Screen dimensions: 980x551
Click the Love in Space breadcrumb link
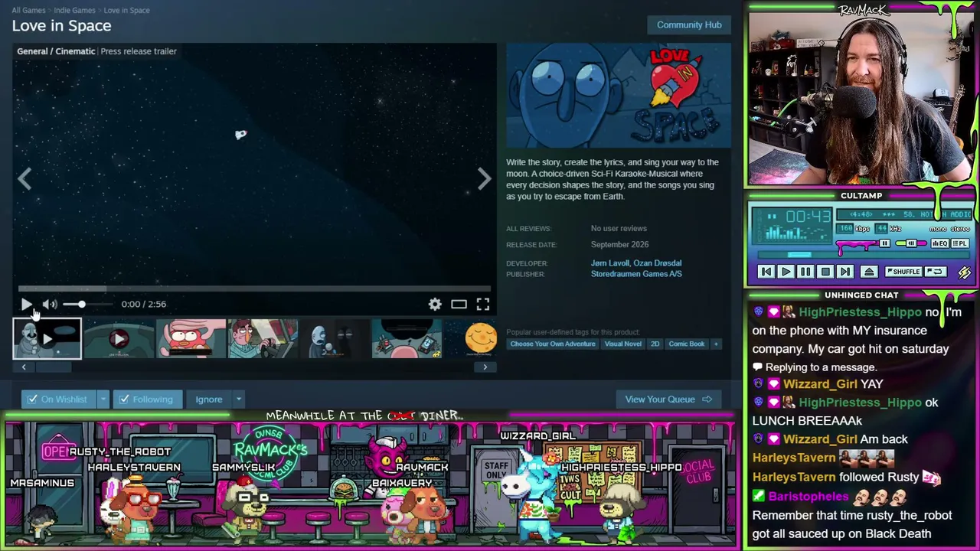126,10
